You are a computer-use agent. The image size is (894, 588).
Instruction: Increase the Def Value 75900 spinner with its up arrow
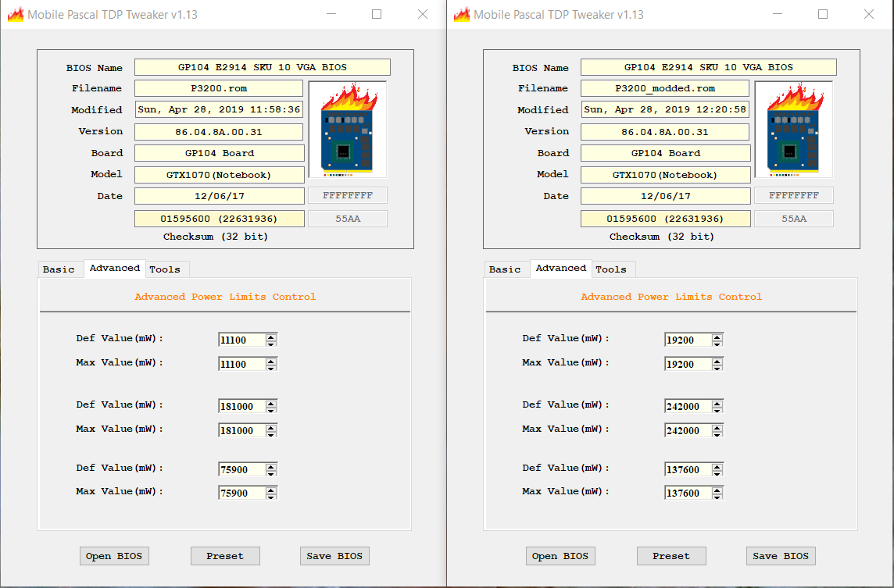(x=271, y=467)
